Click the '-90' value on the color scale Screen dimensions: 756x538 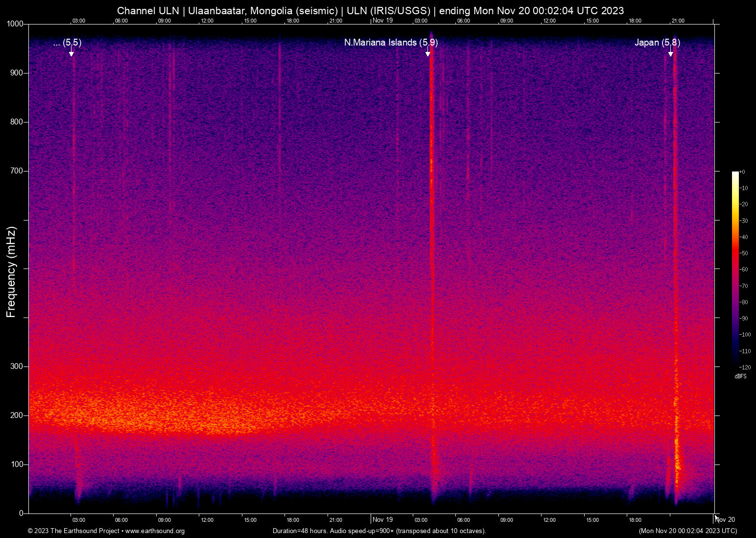(x=744, y=318)
